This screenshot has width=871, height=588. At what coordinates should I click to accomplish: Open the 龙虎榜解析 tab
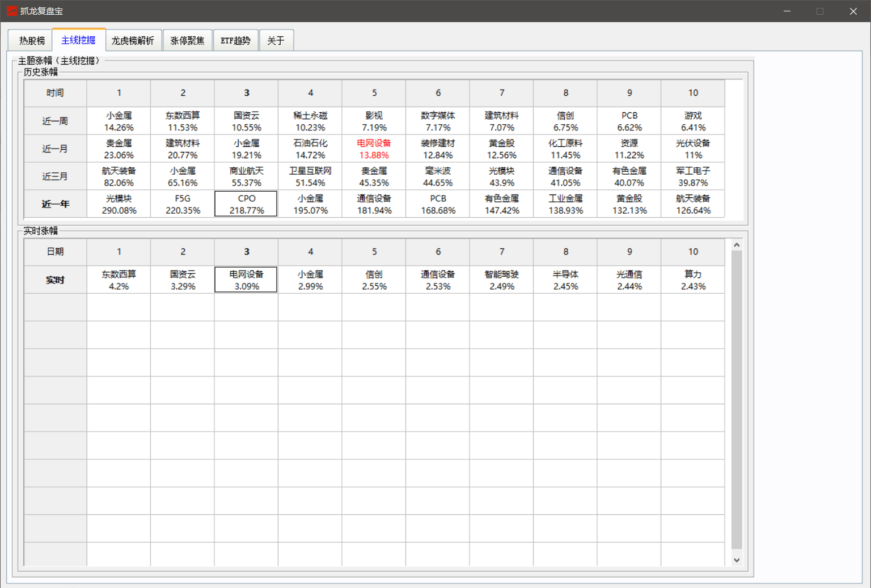[x=133, y=41]
